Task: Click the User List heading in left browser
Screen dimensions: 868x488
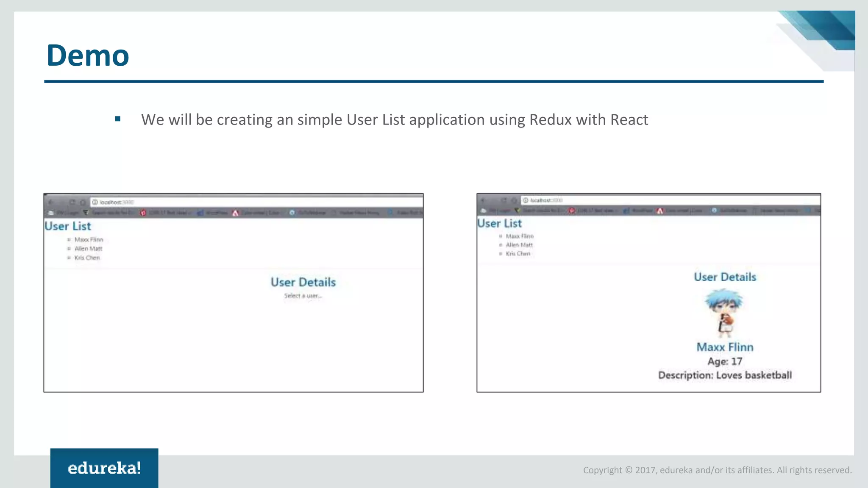Action: coord(68,226)
